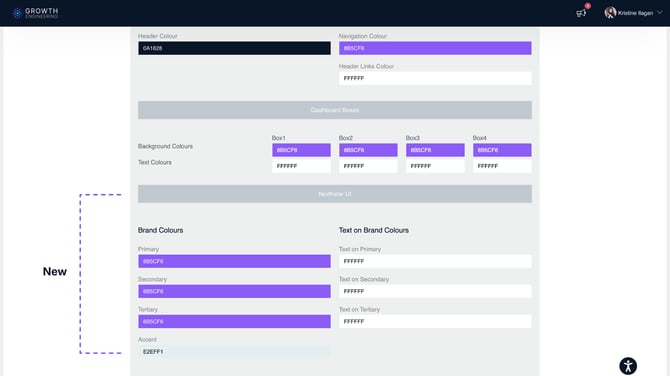The width and height of the screenshot is (670, 376).
Task: Open the accessibility widget button
Action: tap(628, 366)
